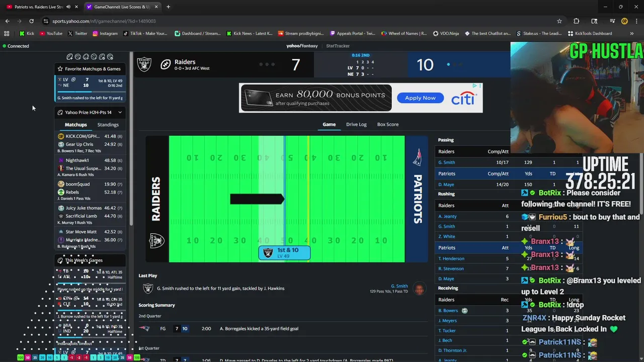Click the Raiders team logo in header
The image size is (644, 362).
(x=144, y=64)
